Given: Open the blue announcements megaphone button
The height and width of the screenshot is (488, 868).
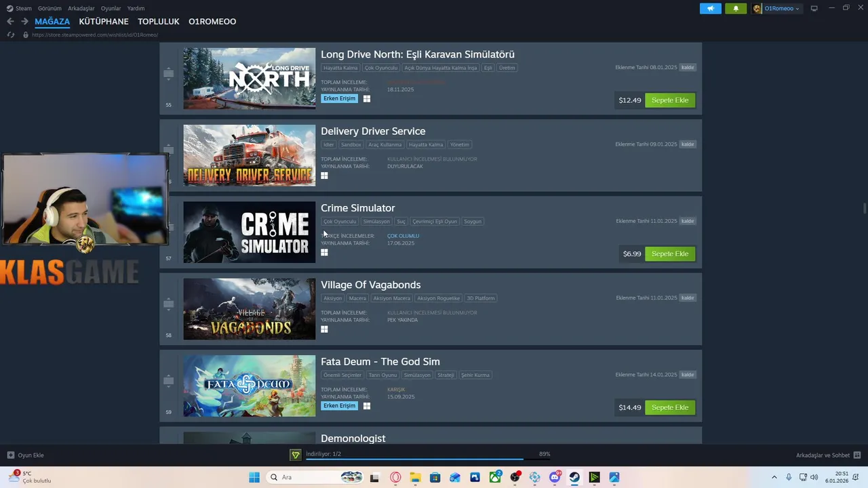Looking at the screenshot, I should 711,8.
